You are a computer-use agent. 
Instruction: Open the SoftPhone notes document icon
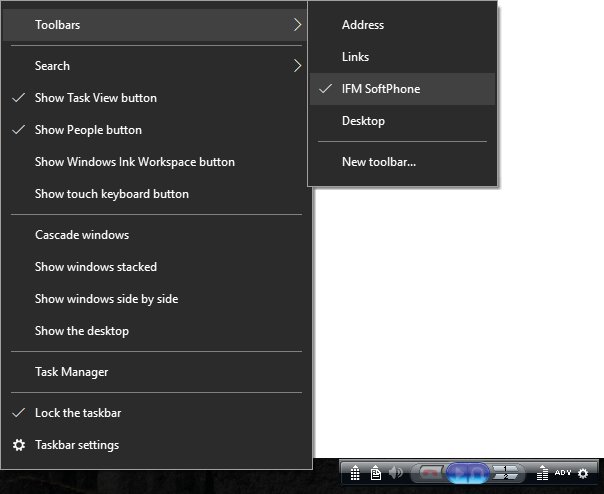(x=376, y=473)
